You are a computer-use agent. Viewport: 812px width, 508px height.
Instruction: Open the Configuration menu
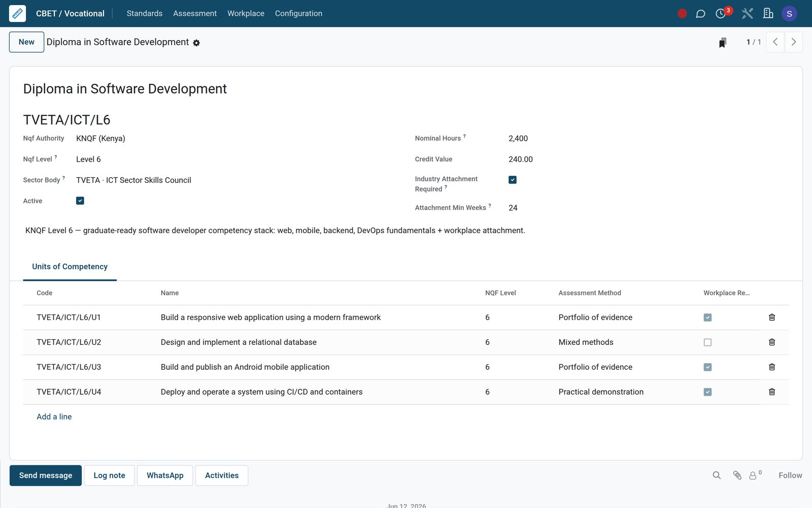(298, 14)
